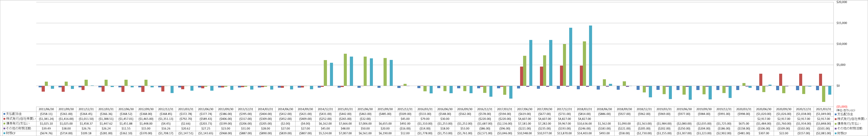
Task: Click the $53.00 cell
Action: [x=465, y=129]
